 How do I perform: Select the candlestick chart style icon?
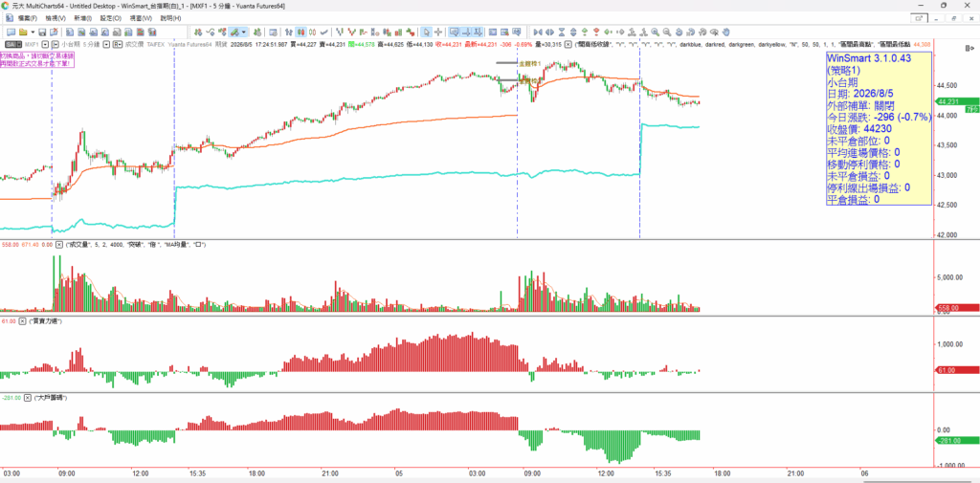[301, 32]
